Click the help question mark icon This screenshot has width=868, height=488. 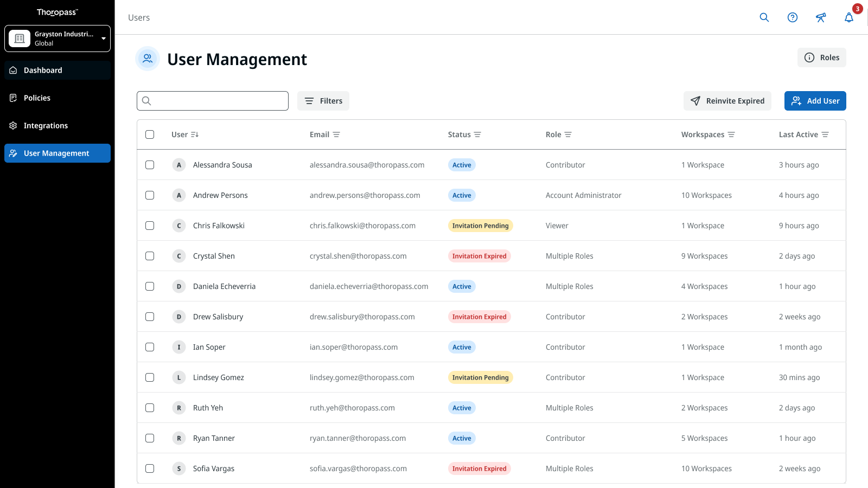(792, 17)
